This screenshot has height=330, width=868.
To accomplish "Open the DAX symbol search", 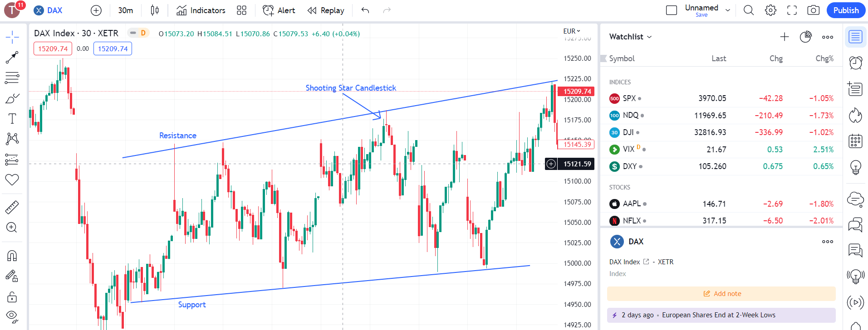I will click(49, 10).
